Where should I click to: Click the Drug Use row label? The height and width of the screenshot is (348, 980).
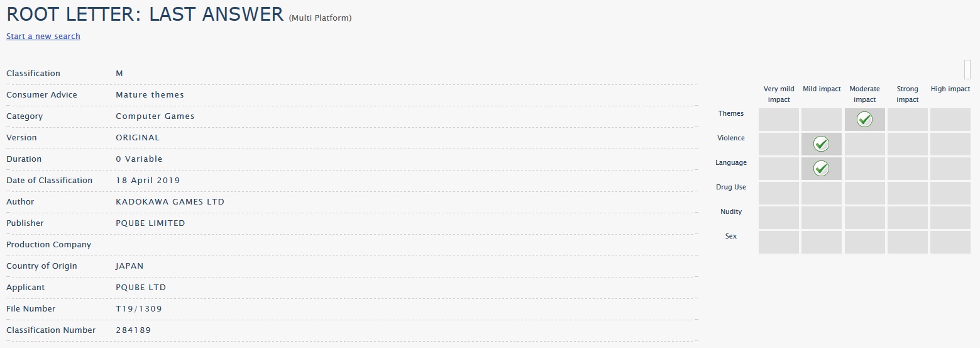[731, 187]
